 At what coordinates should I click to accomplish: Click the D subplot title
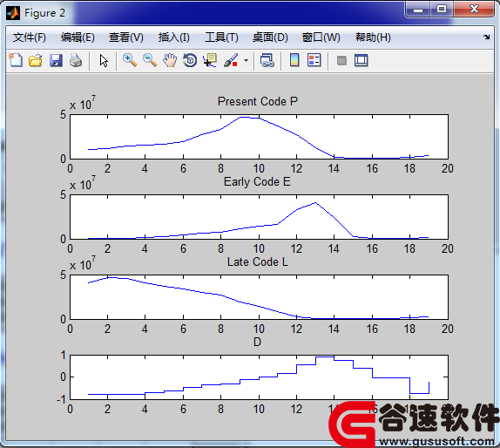(257, 342)
